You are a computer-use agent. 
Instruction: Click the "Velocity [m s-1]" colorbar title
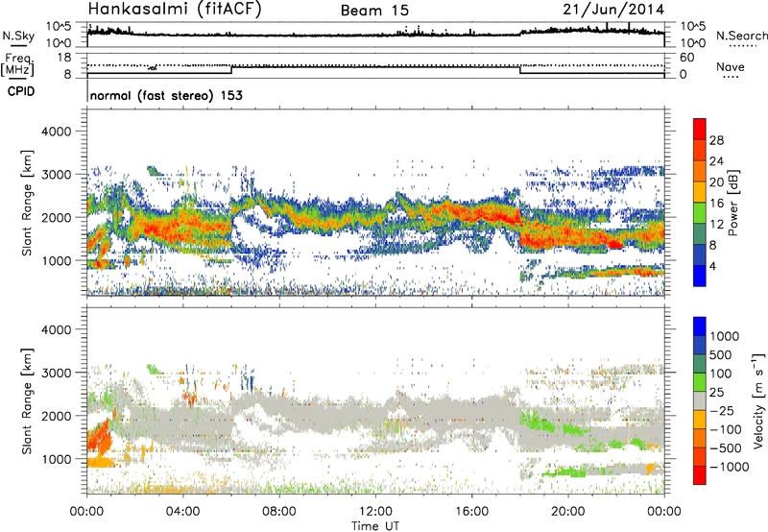758,400
